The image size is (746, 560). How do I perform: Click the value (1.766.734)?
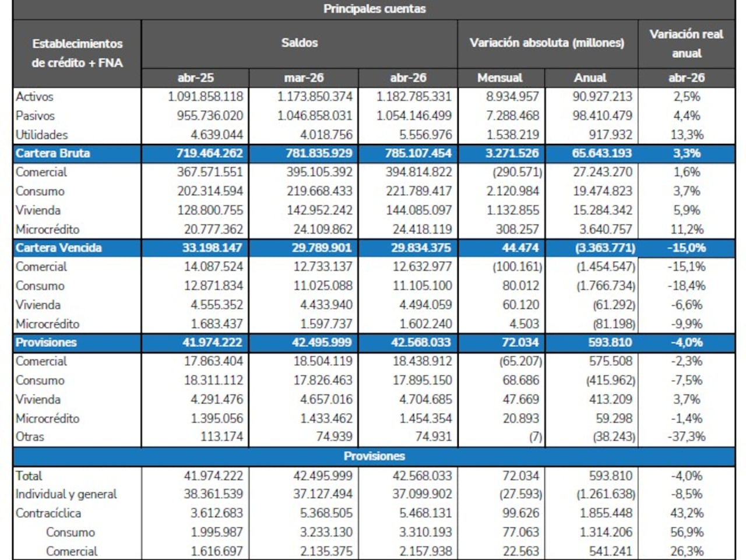(606, 286)
